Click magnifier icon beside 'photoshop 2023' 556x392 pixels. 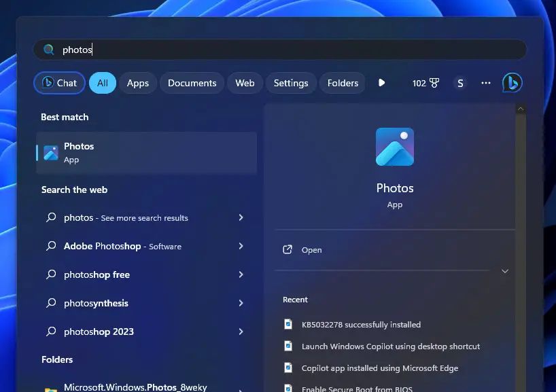(51, 332)
